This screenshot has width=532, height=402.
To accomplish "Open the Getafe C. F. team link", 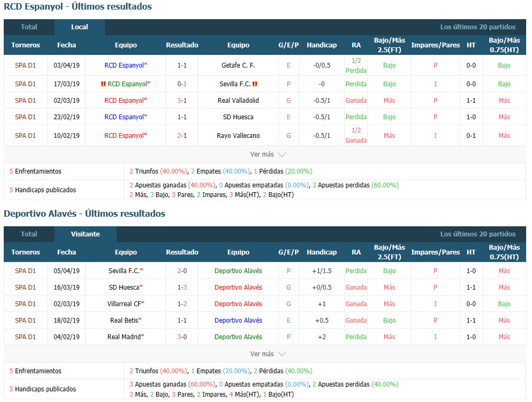I will 238,65.
